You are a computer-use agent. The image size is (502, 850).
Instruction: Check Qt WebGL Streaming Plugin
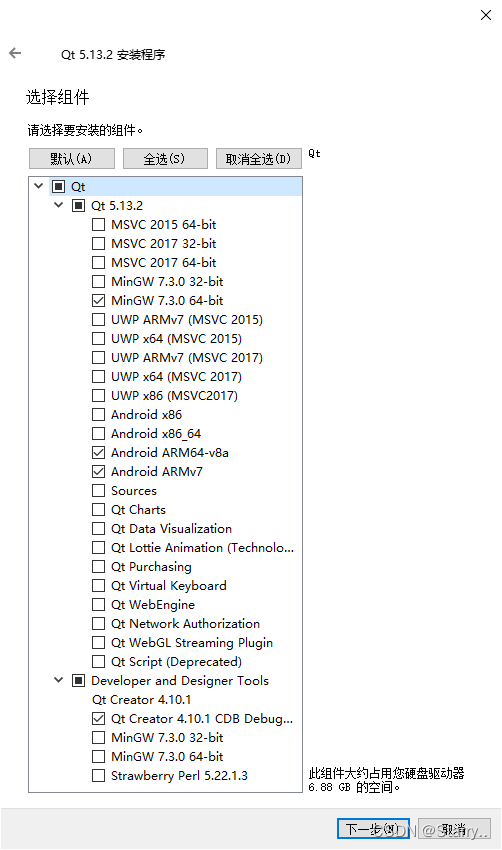coord(98,642)
